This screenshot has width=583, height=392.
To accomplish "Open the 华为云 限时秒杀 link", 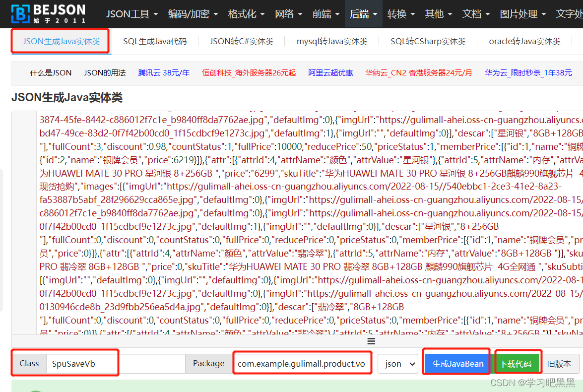I will [528, 73].
